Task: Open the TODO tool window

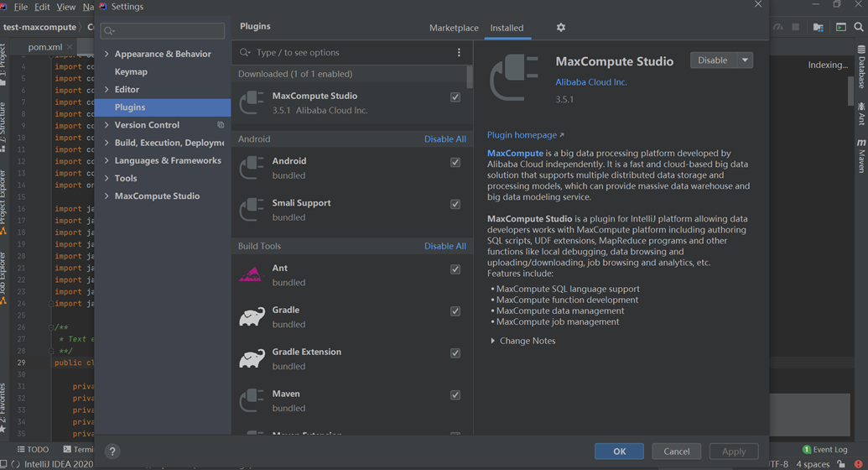Action: (33, 450)
